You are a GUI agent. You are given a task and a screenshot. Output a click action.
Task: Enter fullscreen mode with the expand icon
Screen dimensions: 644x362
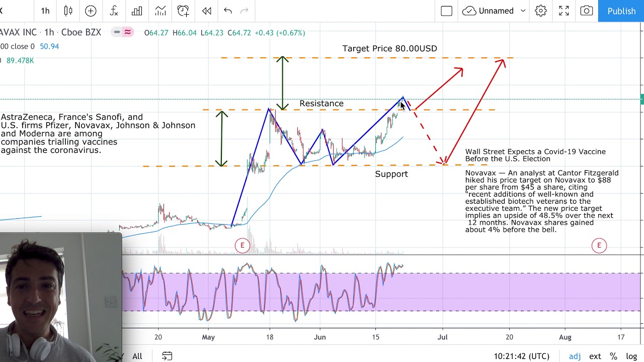click(564, 11)
